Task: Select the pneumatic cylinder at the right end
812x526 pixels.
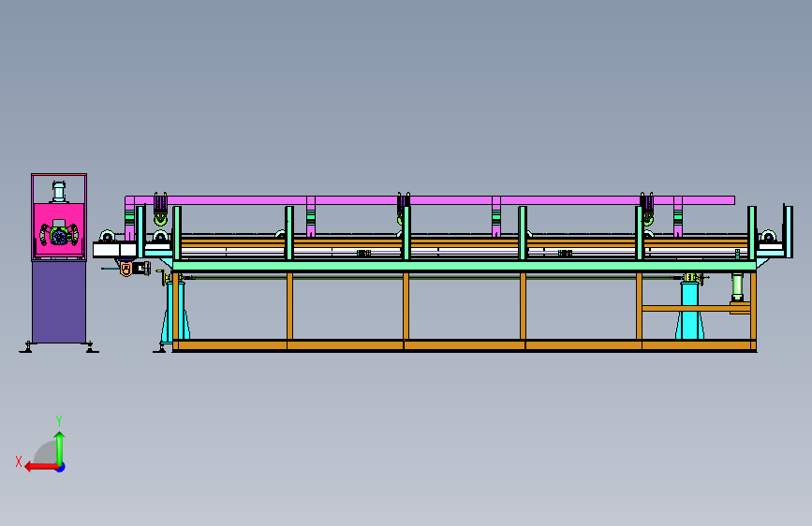Action: click(737, 287)
